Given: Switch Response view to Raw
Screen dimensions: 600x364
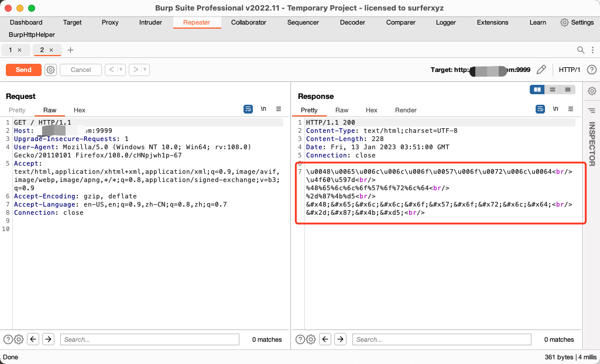Looking at the screenshot, I should click(342, 110).
